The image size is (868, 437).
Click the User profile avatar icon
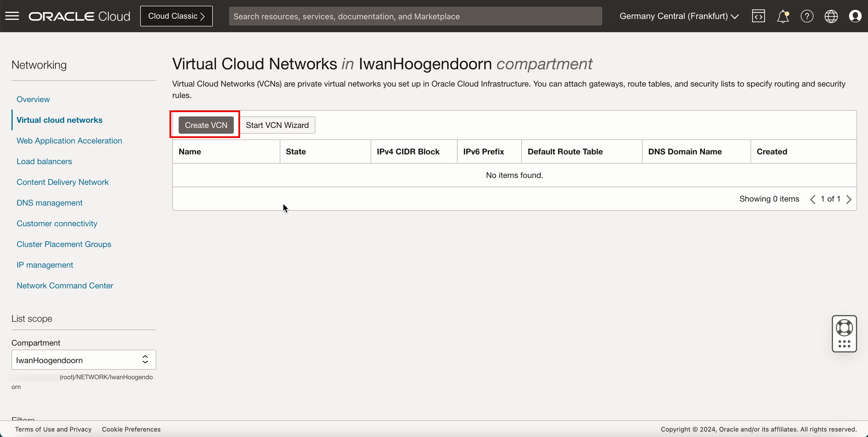(x=856, y=16)
